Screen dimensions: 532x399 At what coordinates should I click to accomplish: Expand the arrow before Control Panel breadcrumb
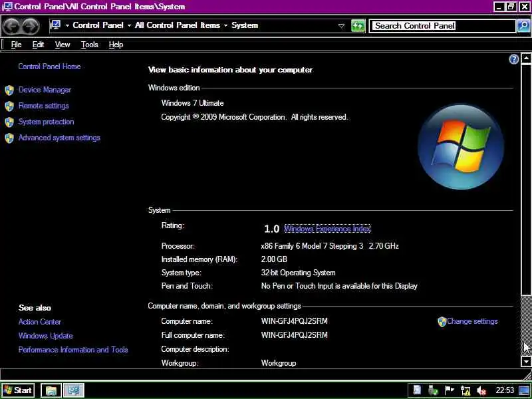tap(67, 25)
